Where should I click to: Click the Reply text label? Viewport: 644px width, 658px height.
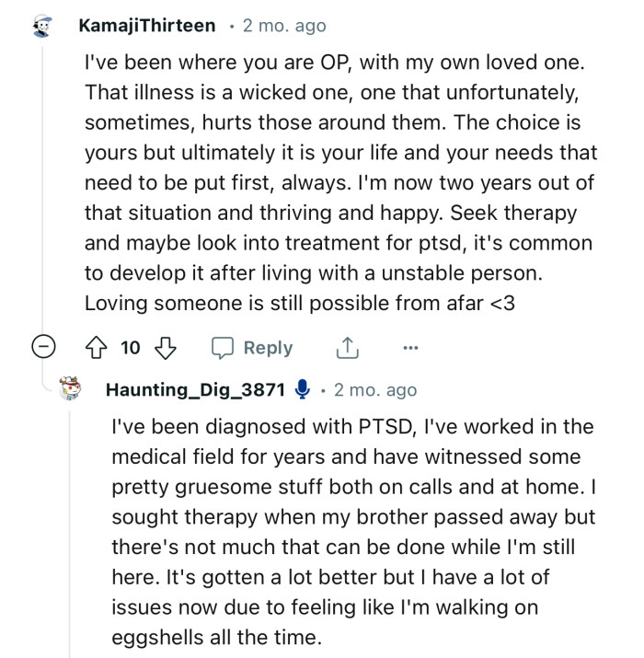point(268,348)
